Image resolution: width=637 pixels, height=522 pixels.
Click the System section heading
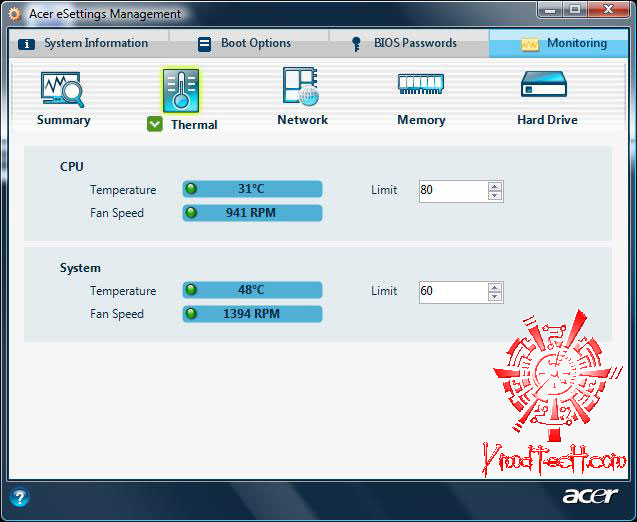pos(80,268)
